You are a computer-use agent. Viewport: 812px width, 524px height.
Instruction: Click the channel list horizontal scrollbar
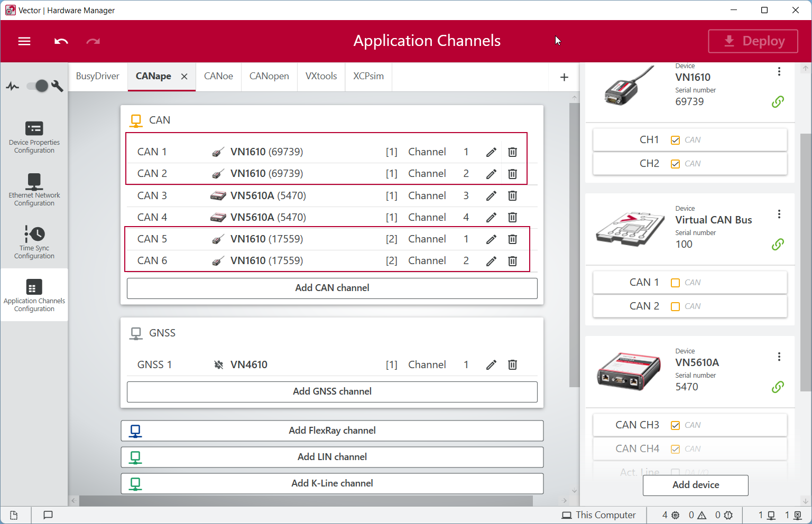pyautogui.click(x=306, y=500)
